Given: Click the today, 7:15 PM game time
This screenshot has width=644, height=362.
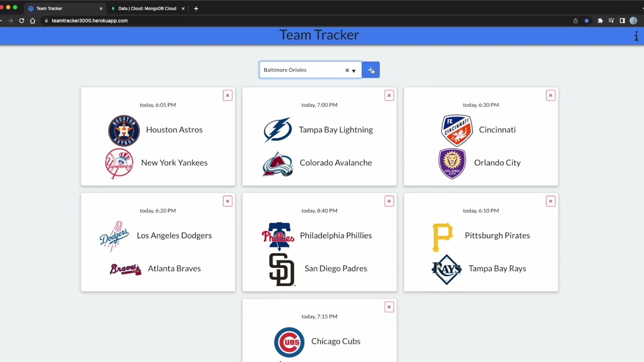Looking at the screenshot, I should point(319,317).
